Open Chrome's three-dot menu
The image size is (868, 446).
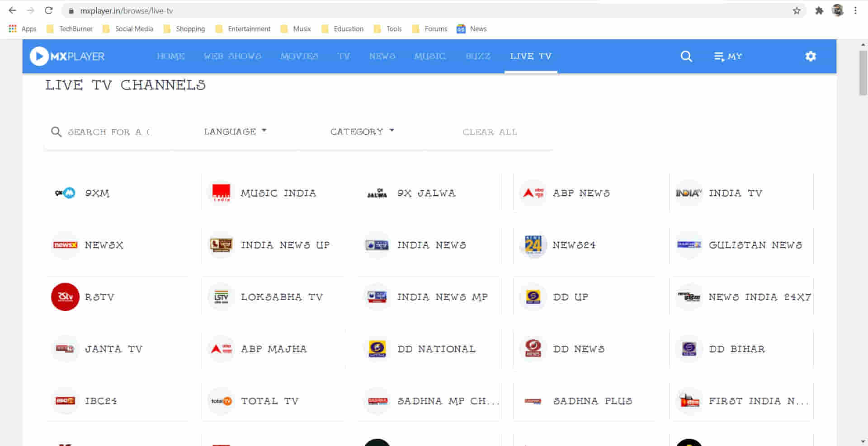855,11
